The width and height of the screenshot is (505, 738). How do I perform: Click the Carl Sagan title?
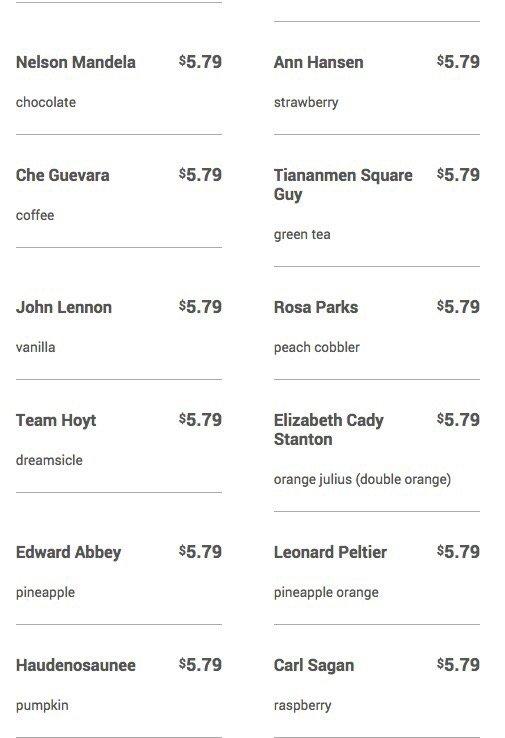[314, 665]
